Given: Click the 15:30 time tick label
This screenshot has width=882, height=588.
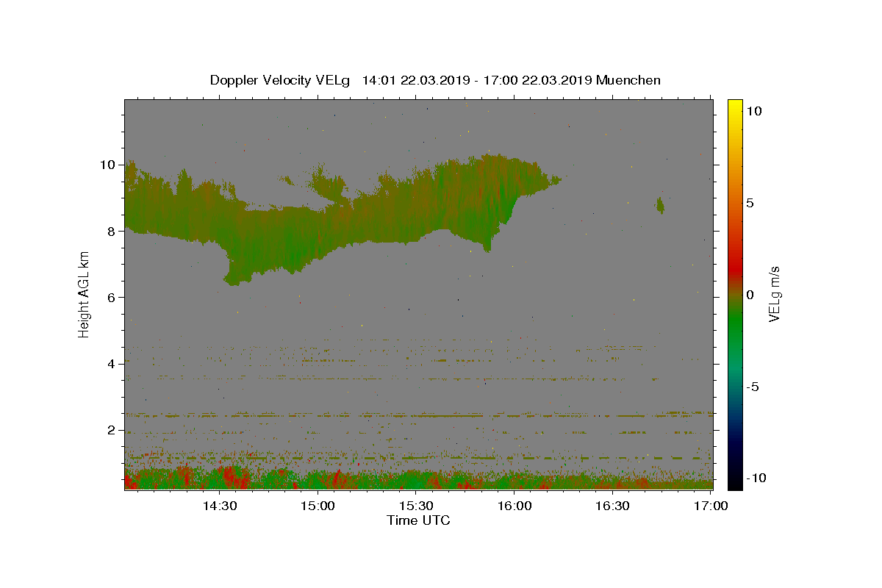Looking at the screenshot, I should (x=416, y=506).
